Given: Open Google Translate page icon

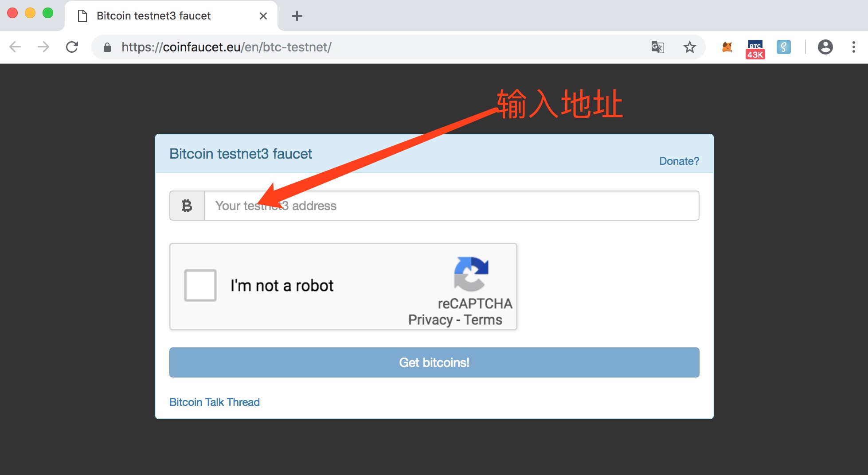Looking at the screenshot, I should click(658, 47).
